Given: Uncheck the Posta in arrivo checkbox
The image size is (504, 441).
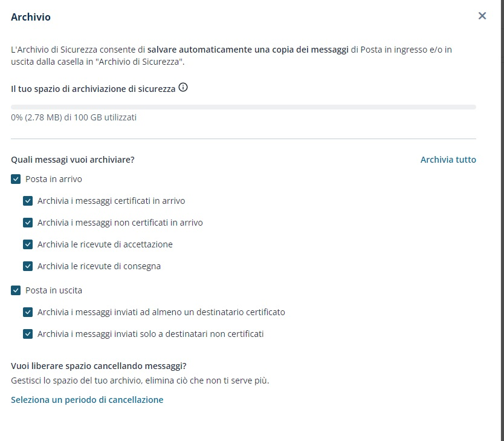Looking at the screenshot, I should [16, 179].
